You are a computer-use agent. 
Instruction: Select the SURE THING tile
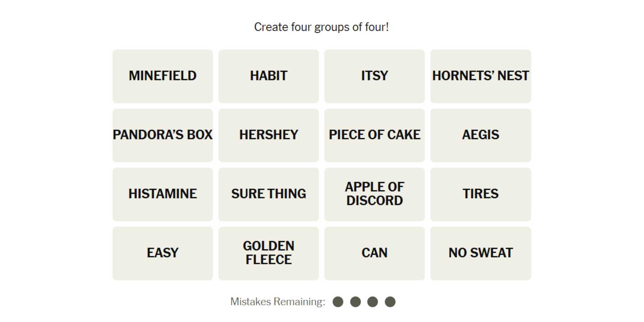[x=269, y=194]
